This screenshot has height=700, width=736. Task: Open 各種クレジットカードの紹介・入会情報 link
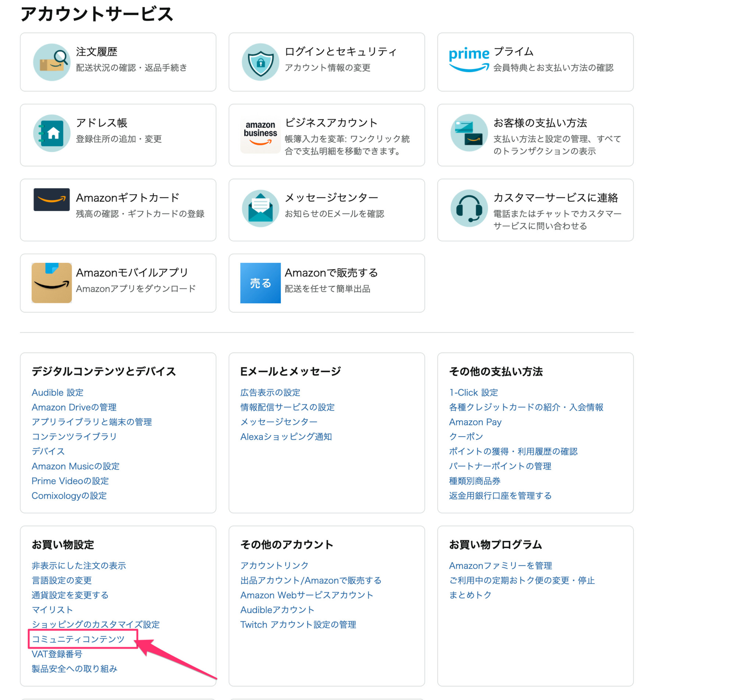click(x=526, y=407)
